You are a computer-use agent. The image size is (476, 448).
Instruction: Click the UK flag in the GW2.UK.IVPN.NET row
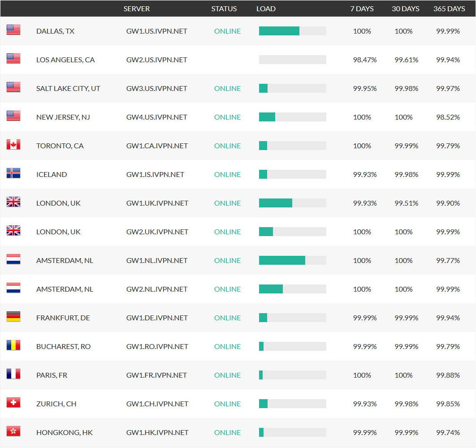13,230
